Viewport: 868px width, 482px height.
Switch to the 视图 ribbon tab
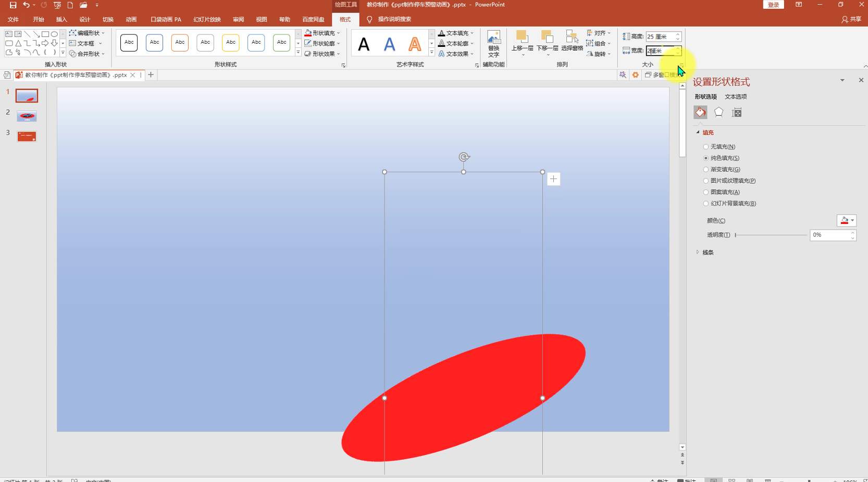pyautogui.click(x=262, y=19)
